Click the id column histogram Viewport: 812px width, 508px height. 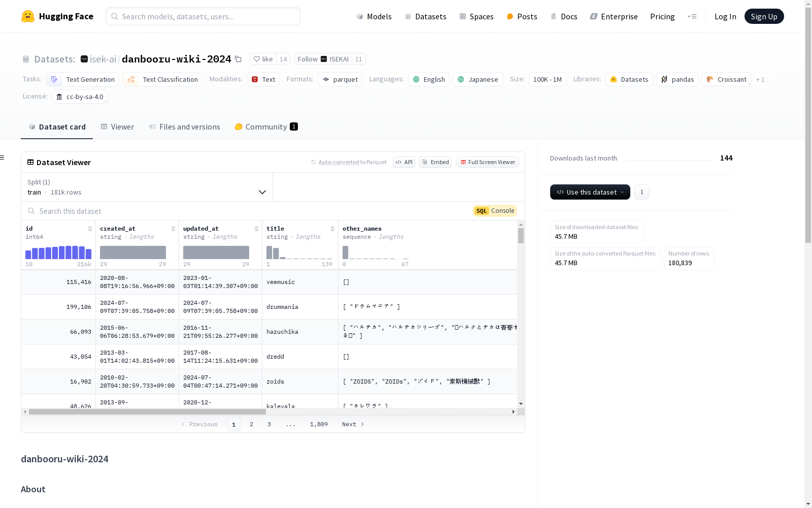click(x=58, y=252)
